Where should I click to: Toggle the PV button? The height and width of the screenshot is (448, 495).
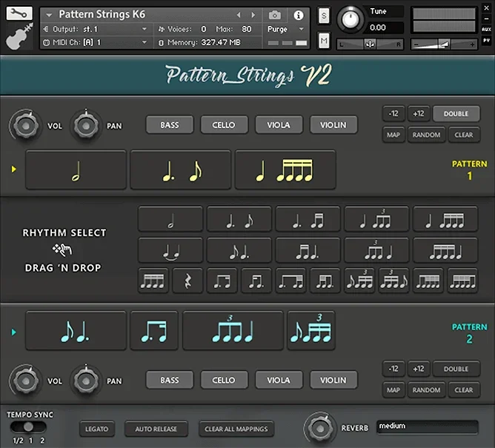[486, 41]
